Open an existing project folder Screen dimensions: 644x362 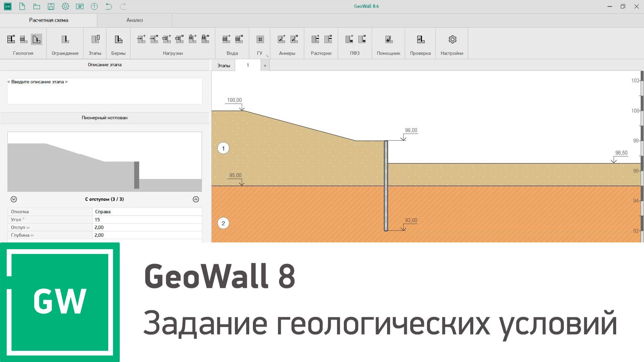[x=37, y=6]
